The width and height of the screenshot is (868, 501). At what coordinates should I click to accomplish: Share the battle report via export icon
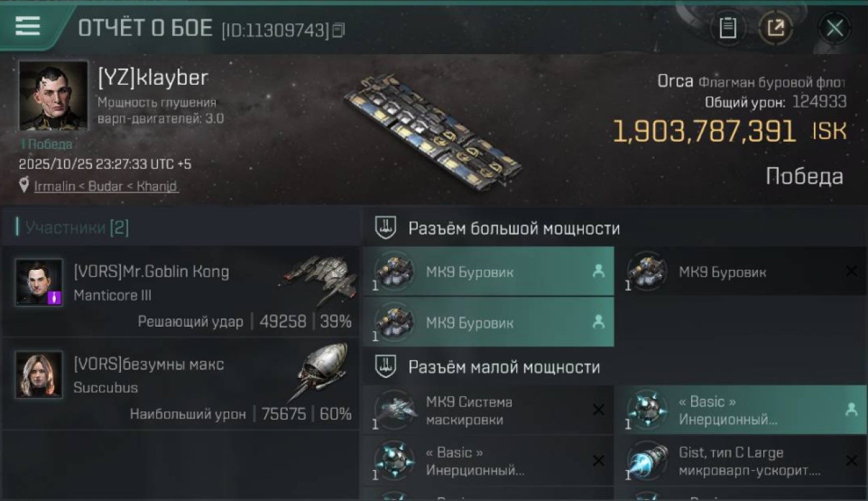(775, 28)
